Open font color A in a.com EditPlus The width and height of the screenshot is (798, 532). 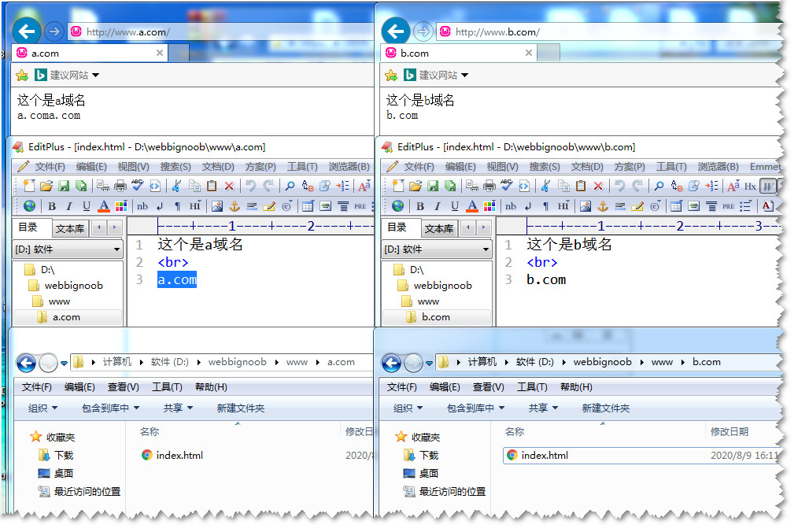104,206
